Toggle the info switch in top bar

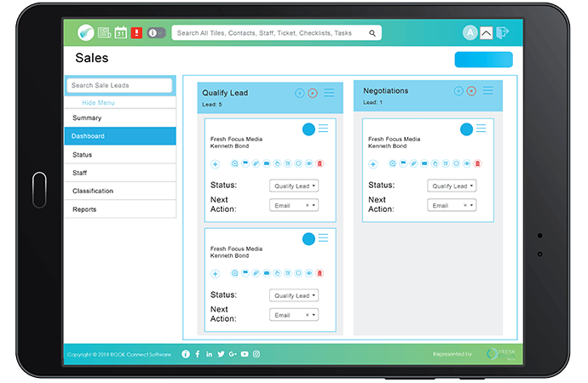[157, 32]
